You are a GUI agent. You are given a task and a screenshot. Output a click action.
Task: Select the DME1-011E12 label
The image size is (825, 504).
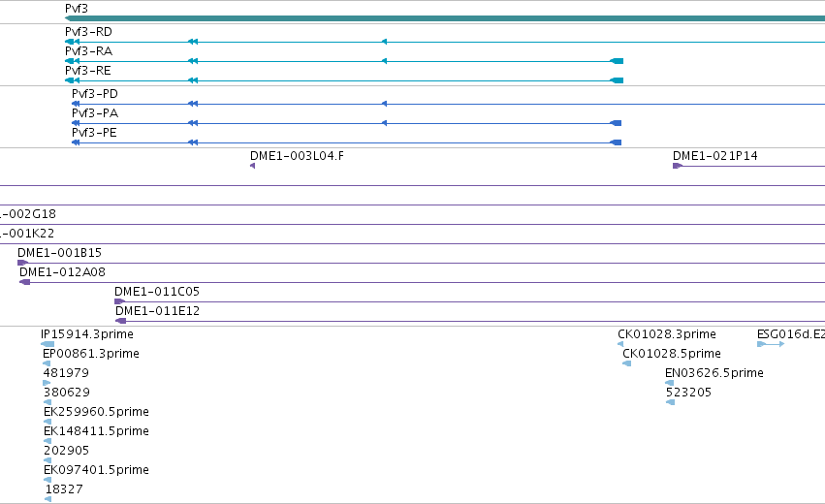(x=157, y=311)
